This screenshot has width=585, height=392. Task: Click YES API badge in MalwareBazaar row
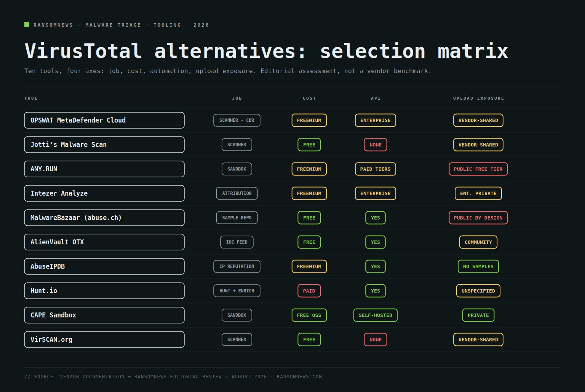(x=376, y=218)
